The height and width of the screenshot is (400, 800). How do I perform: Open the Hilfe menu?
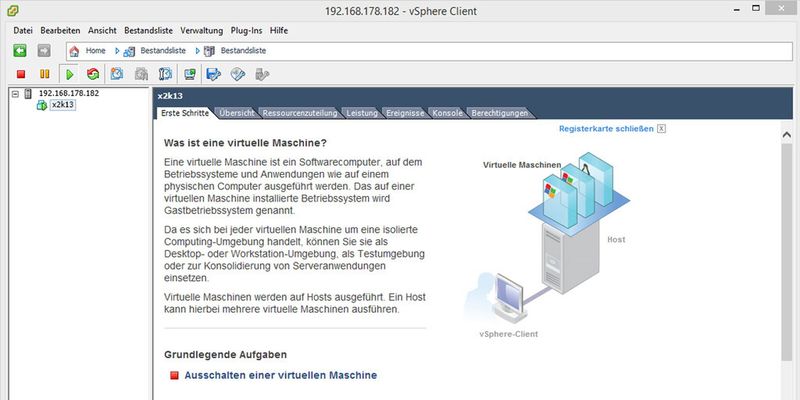click(x=279, y=31)
